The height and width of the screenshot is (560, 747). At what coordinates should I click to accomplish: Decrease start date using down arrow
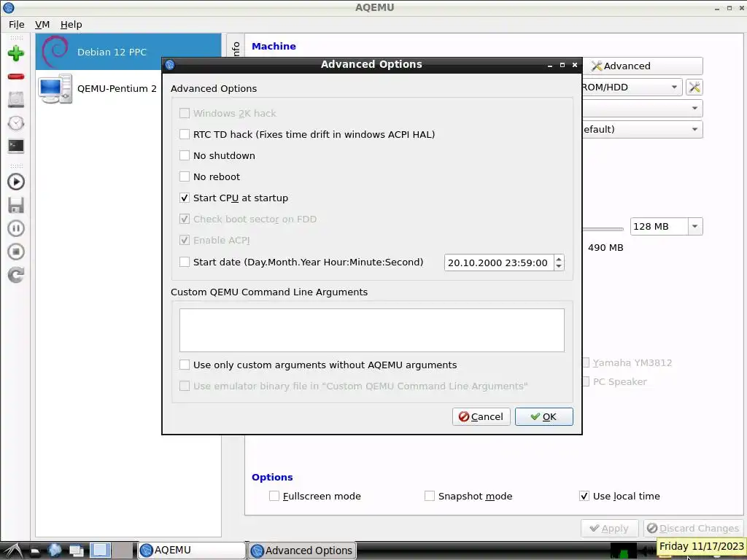[559, 266]
